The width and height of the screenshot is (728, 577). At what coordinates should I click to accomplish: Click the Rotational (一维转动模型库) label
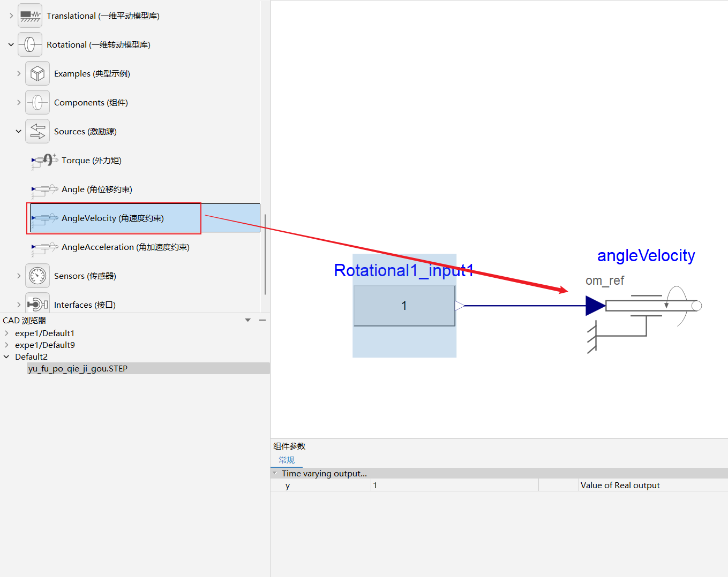point(99,45)
